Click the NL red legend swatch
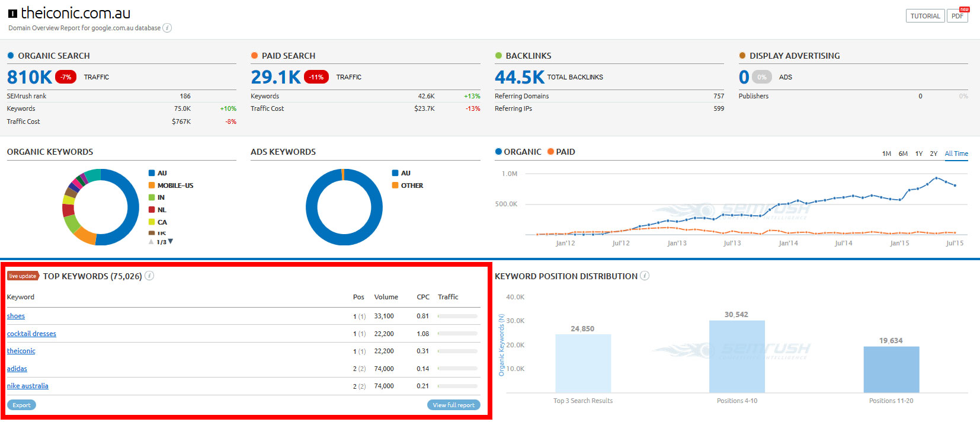The height and width of the screenshot is (422, 980). tap(152, 210)
